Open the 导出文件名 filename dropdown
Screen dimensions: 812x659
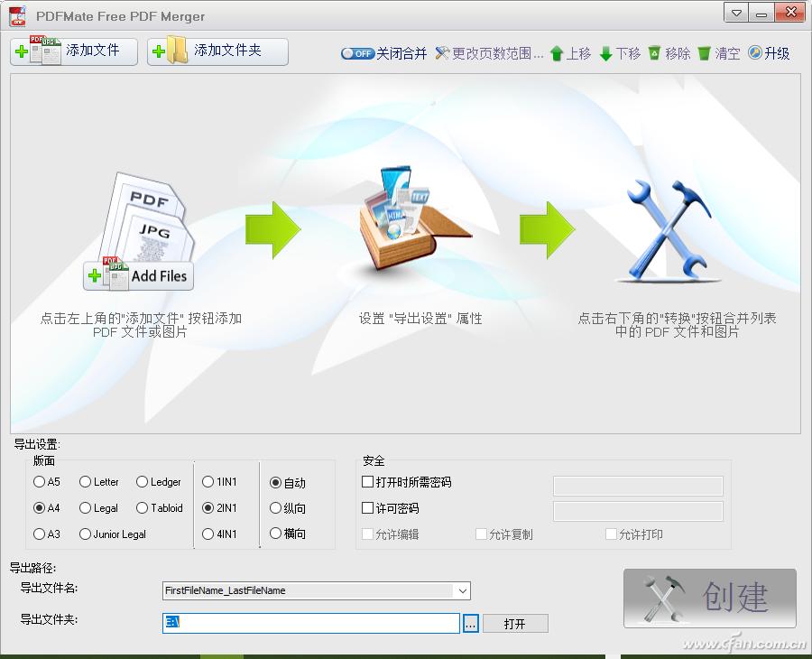click(x=464, y=591)
